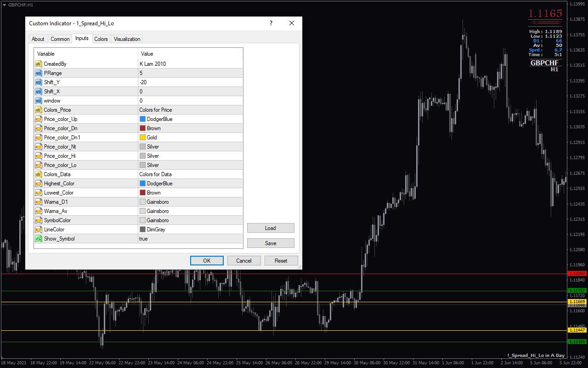Click the Warna_Av variable name
The height and width of the screenshot is (368, 588).
(56, 211)
